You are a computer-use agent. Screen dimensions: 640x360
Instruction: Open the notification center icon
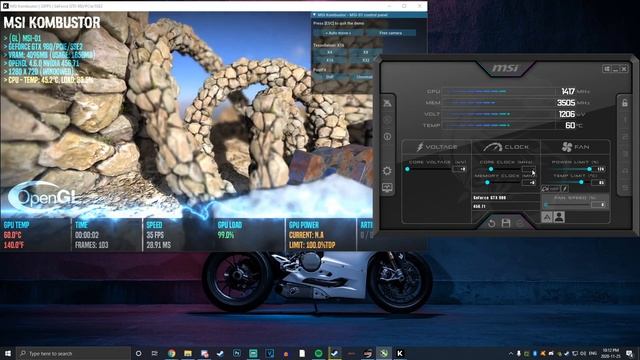pos(630,353)
